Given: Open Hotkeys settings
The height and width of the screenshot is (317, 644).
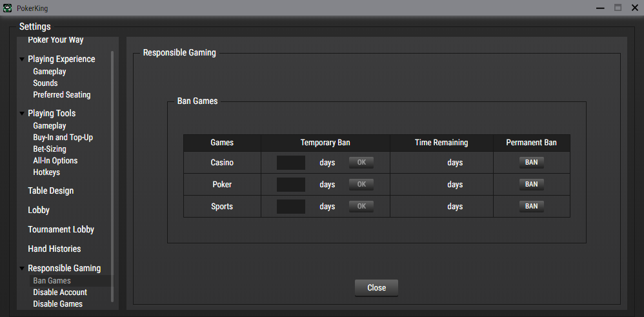Looking at the screenshot, I should 46,172.
